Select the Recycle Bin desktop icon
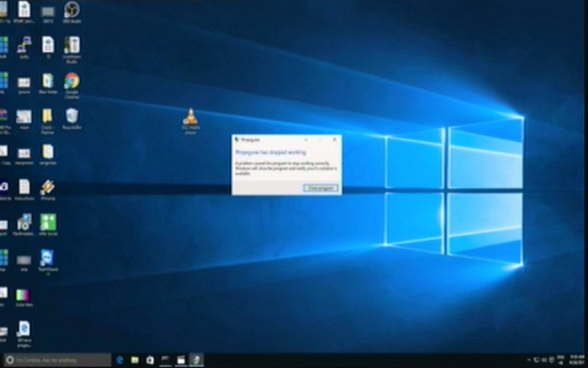The image size is (588, 368). (72, 119)
